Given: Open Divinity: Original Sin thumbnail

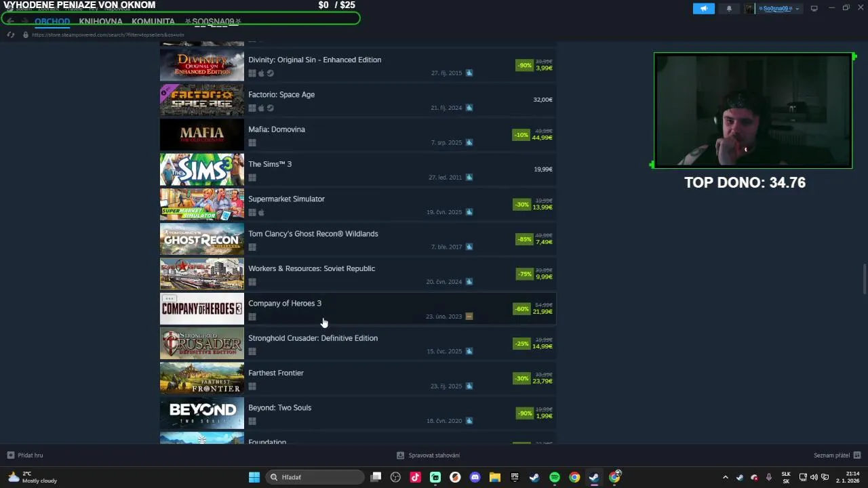Looking at the screenshot, I should 202,65.
